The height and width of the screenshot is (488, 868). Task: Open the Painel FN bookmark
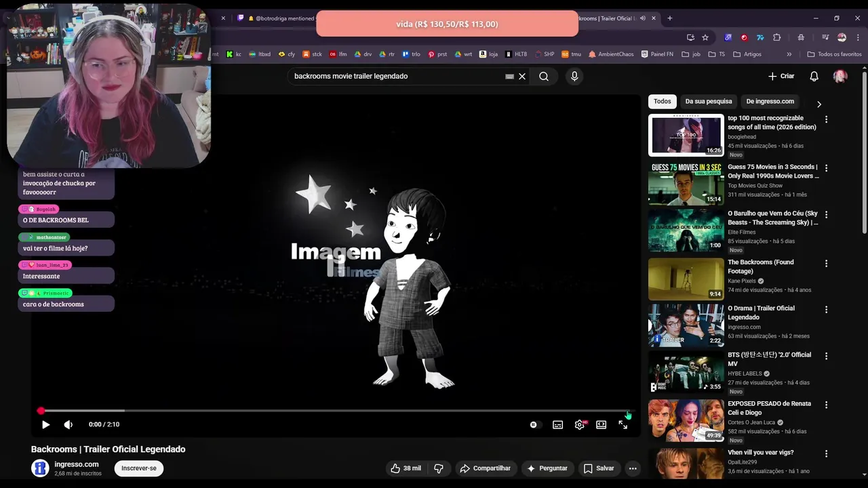pos(657,54)
